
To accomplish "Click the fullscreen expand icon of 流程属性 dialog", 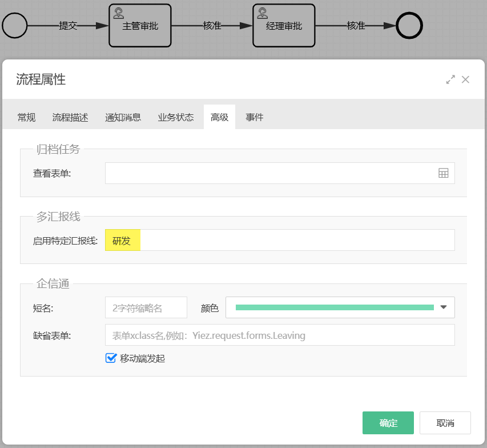I will tap(450, 80).
